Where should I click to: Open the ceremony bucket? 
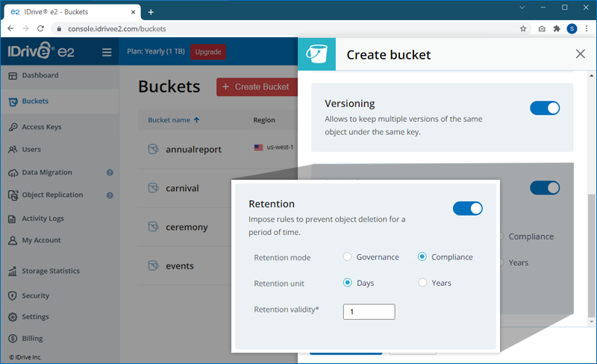click(187, 227)
